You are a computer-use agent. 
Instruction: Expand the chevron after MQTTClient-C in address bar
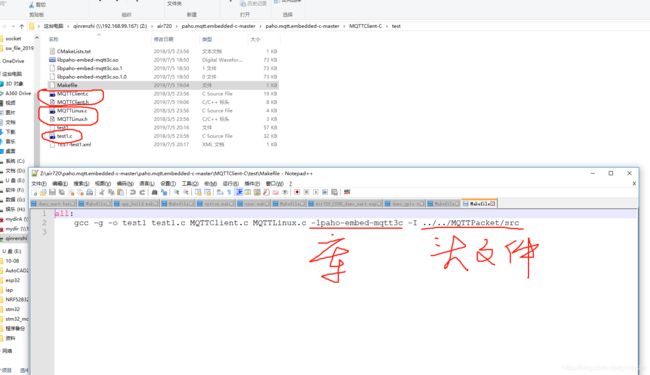coord(387,26)
